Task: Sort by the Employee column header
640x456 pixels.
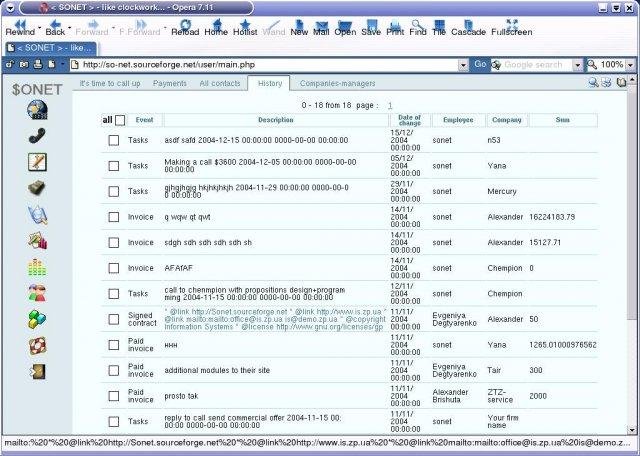Action: [x=458, y=120]
